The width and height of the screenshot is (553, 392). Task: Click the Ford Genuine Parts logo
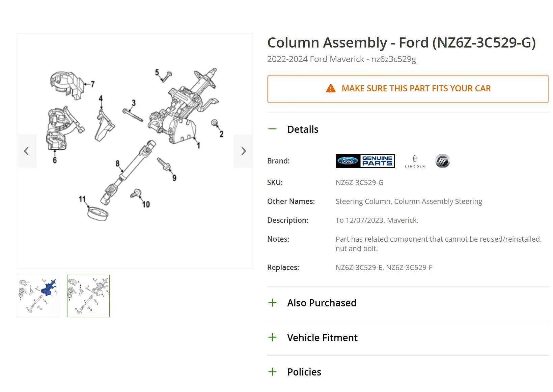pos(365,161)
